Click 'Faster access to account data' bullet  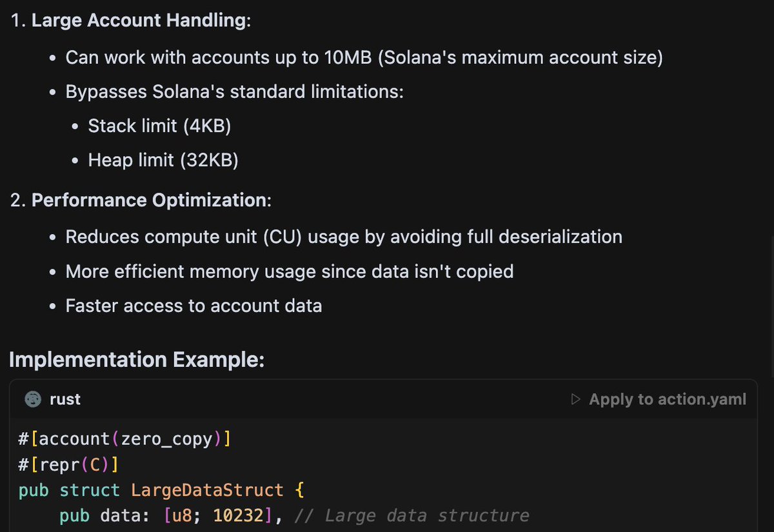point(193,306)
